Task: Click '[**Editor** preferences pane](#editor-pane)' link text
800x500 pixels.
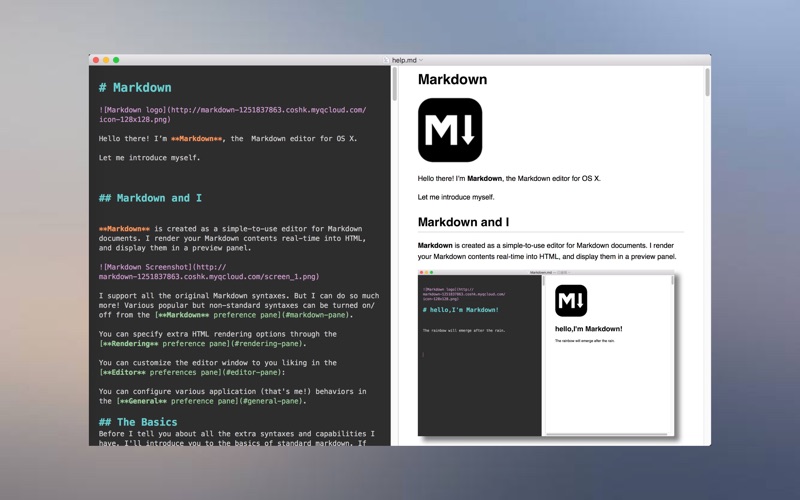Action: pos(191,372)
